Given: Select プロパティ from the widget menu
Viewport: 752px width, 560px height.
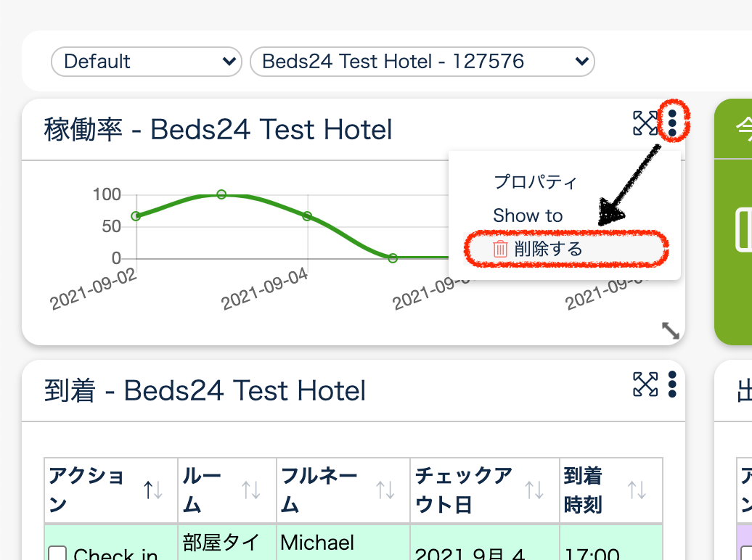Looking at the screenshot, I should [x=535, y=181].
